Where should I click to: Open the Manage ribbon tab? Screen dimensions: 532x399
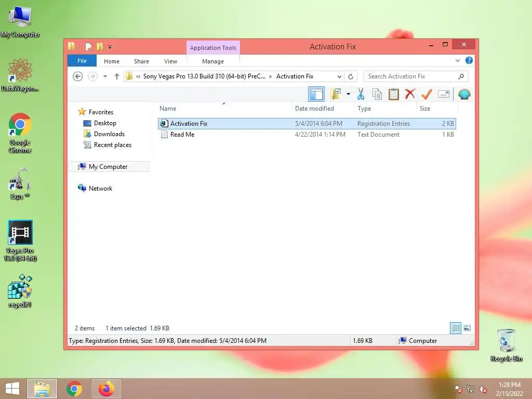[x=212, y=61]
